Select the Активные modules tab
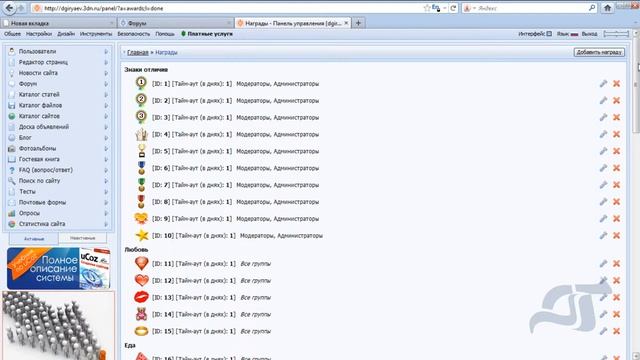Viewport: 640px width, 360px height. click(34, 238)
